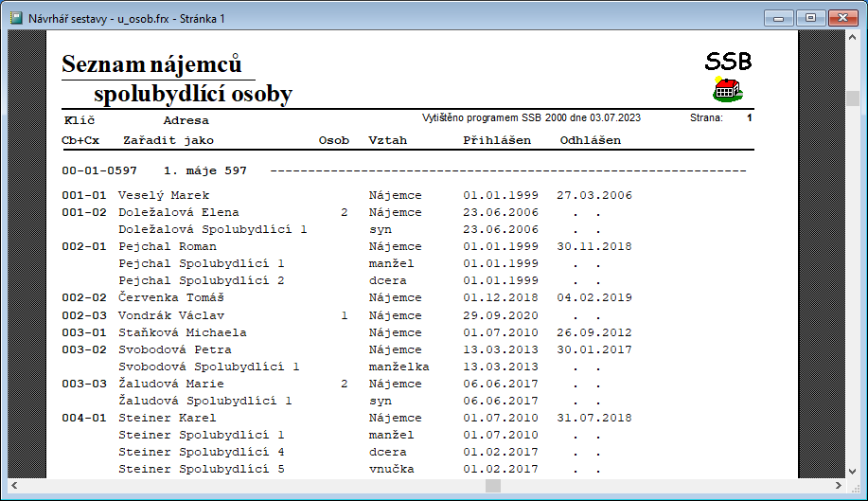Click the 'Přihlášen' column header
Screen dimensions: 868x501
point(497,140)
